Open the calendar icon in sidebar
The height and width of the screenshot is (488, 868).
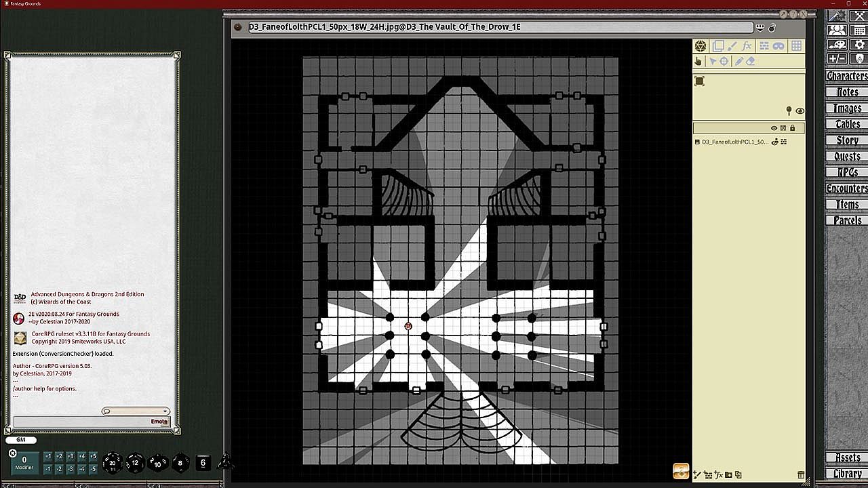[859, 30]
